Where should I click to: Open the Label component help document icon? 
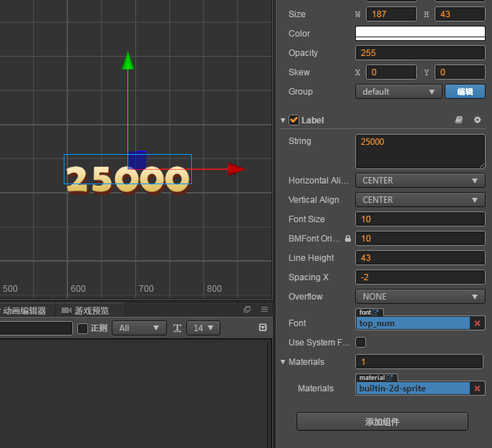click(459, 120)
